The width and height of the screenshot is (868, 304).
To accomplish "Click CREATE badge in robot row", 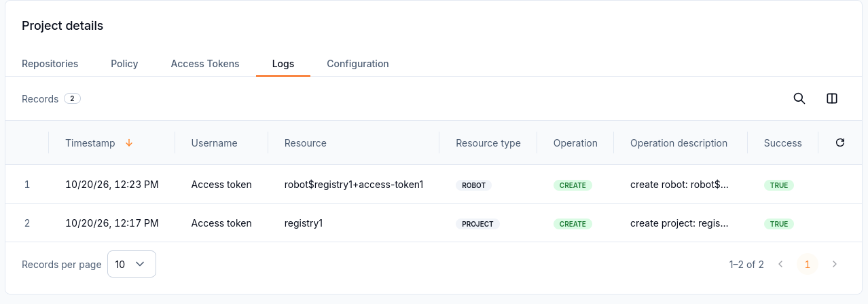I will tap(573, 185).
